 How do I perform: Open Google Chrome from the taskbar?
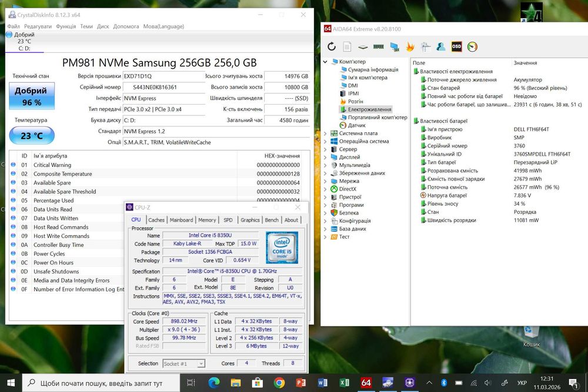click(x=279, y=383)
